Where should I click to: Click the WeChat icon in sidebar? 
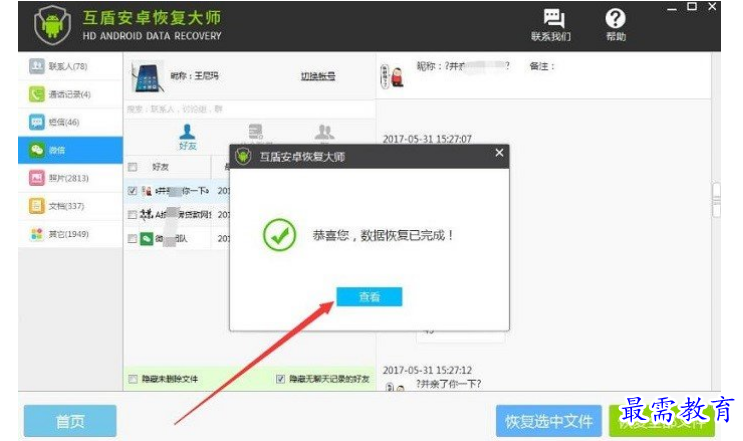(x=36, y=150)
